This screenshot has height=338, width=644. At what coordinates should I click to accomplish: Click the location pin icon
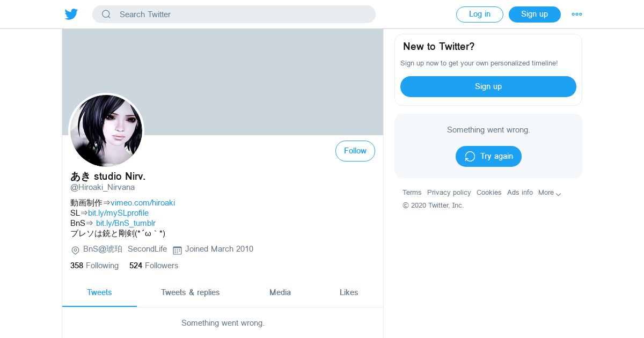[75, 250]
